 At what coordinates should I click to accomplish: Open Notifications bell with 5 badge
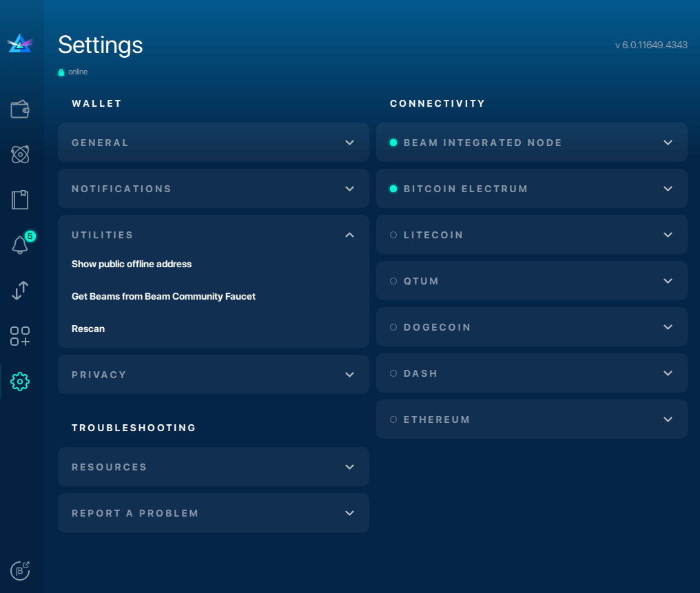point(20,245)
